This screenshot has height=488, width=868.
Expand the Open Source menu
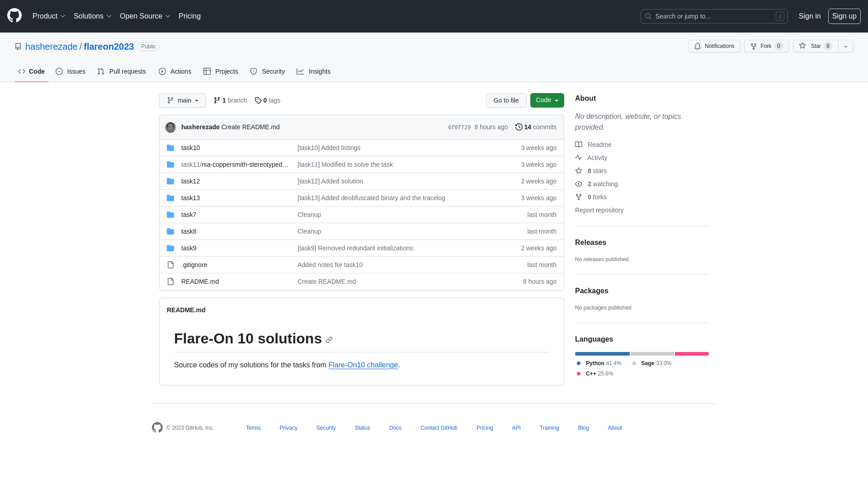[145, 16]
